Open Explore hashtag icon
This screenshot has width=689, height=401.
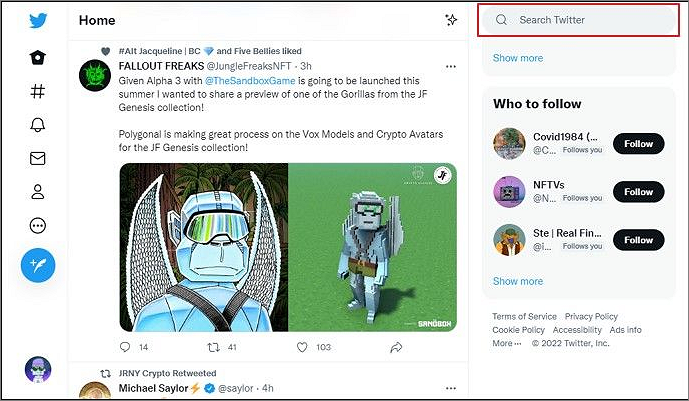point(38,91)
